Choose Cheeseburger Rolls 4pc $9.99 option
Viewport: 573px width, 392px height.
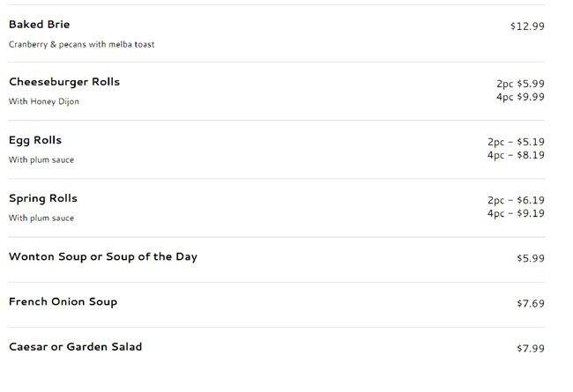[x=520, y=97]
